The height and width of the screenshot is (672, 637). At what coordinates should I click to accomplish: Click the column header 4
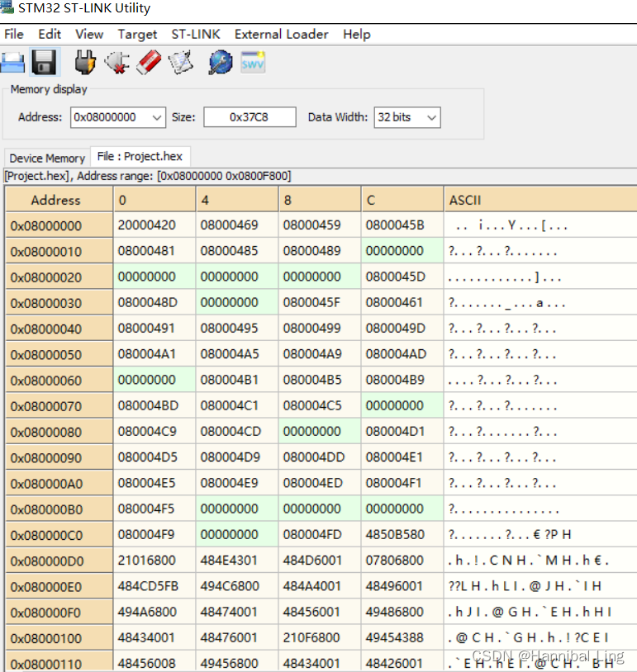pos(237,200)
